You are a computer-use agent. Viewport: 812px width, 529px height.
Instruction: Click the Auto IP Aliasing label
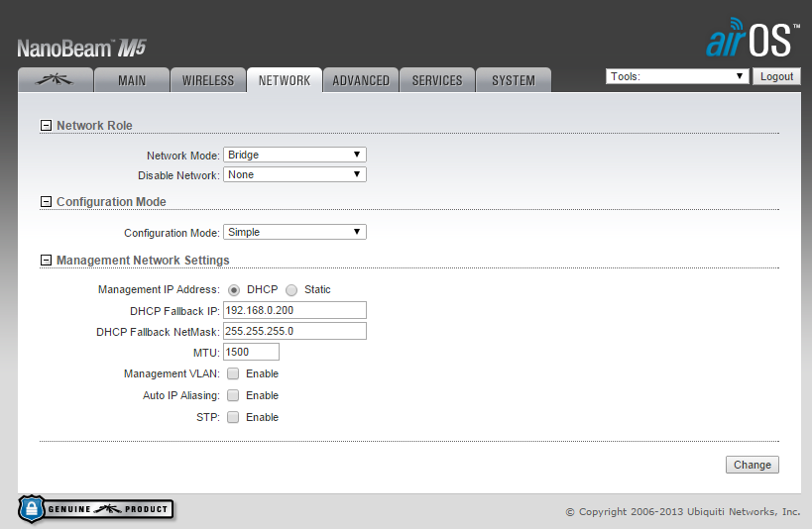181,395
